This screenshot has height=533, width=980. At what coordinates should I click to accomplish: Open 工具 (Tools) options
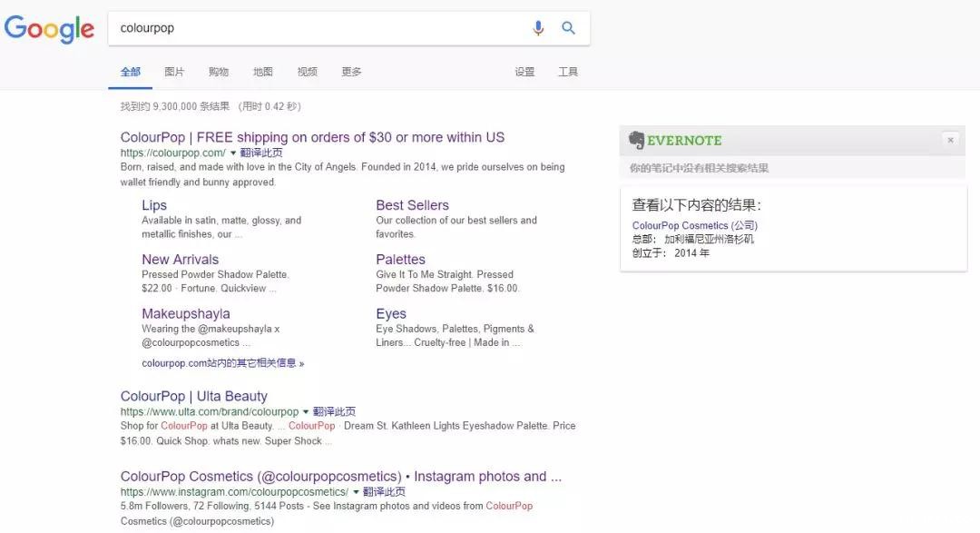568,72
